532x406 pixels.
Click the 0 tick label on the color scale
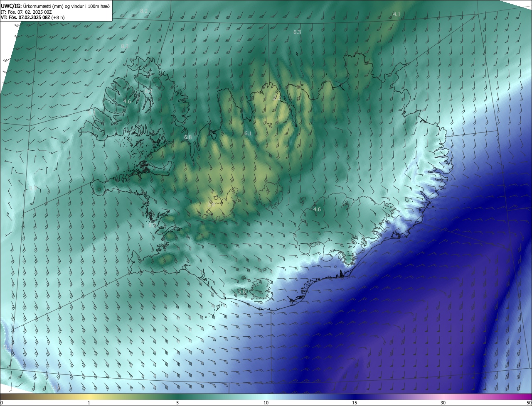2,403
